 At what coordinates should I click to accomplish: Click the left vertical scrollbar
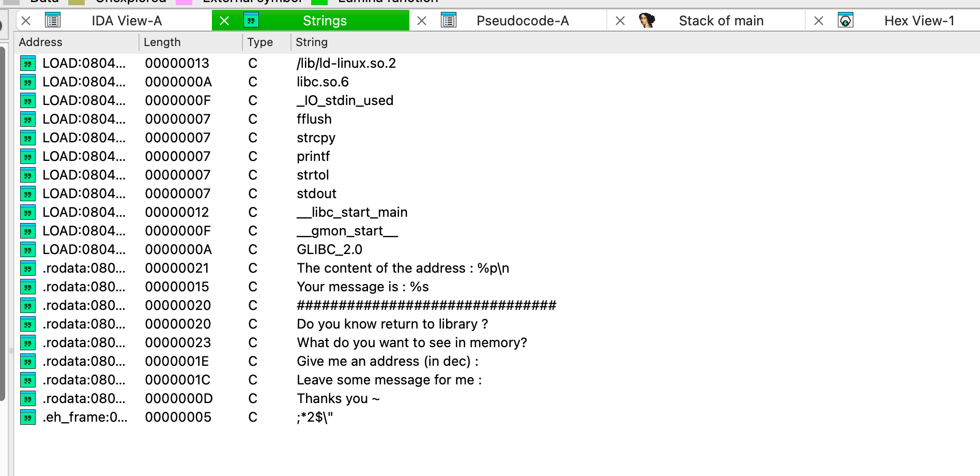[3, 222]
